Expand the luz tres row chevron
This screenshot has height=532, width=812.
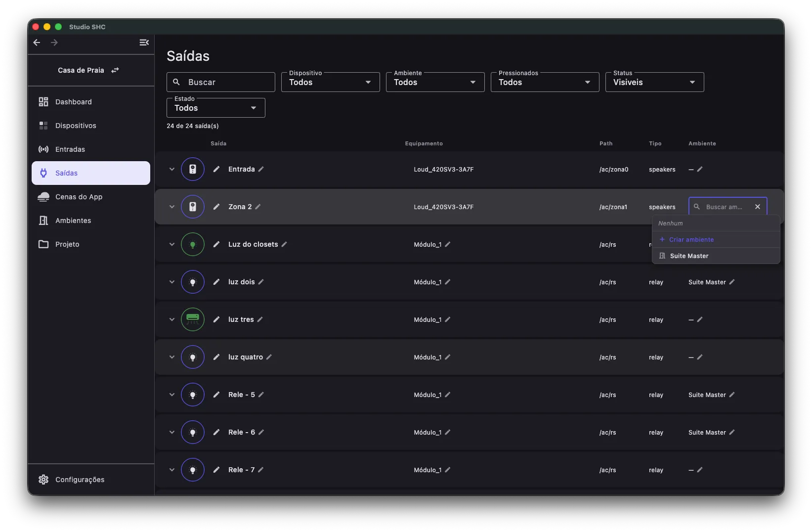(x=172, y=319)
